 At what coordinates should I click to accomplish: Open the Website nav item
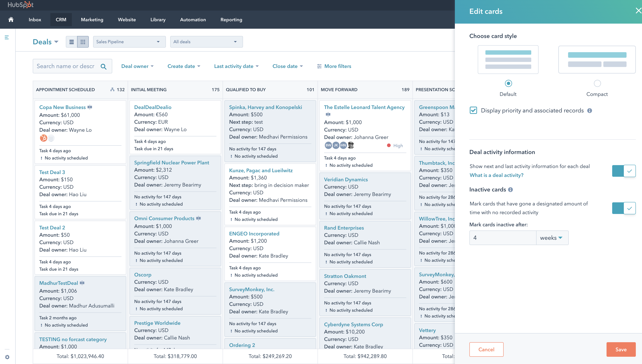(127, 19)
